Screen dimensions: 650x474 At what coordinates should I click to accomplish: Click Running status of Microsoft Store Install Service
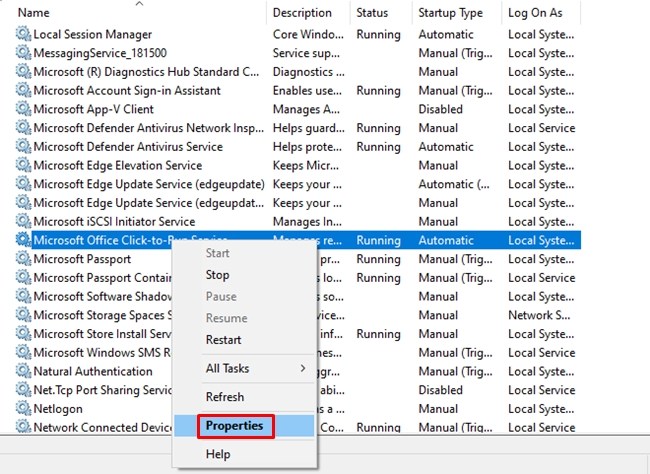click(x=378, y=334)
